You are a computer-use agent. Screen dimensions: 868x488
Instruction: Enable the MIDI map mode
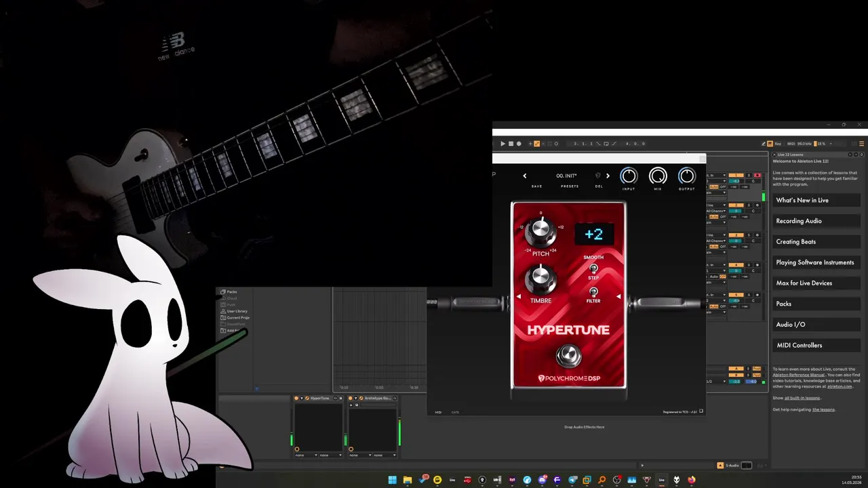point(791,144)
